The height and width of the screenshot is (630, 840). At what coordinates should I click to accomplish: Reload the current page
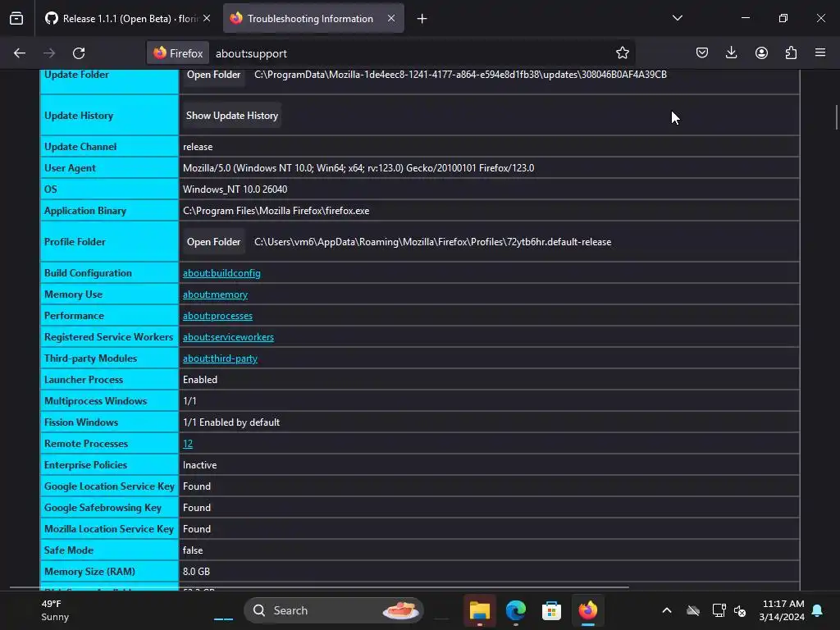click(79, 53)
